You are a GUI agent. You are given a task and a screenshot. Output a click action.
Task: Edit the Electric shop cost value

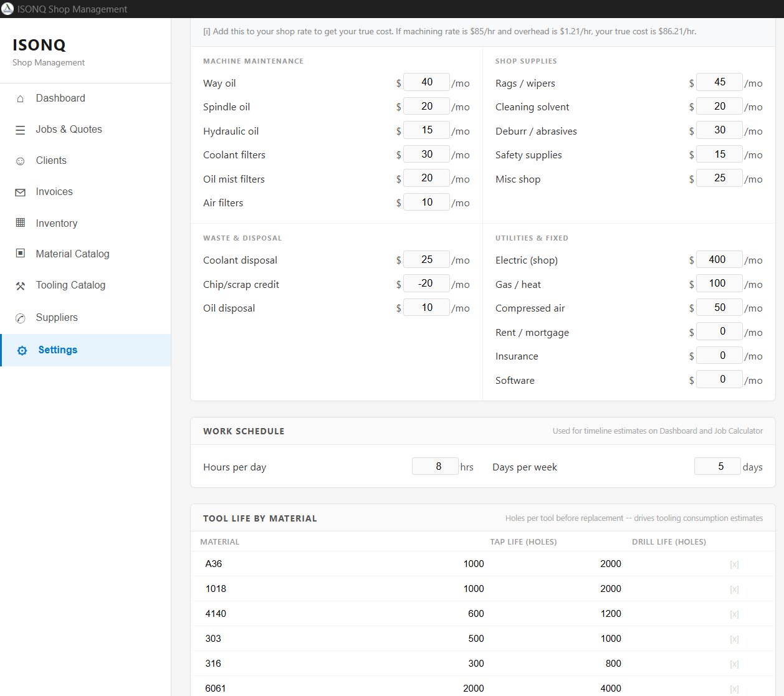[x=719, y=259]
